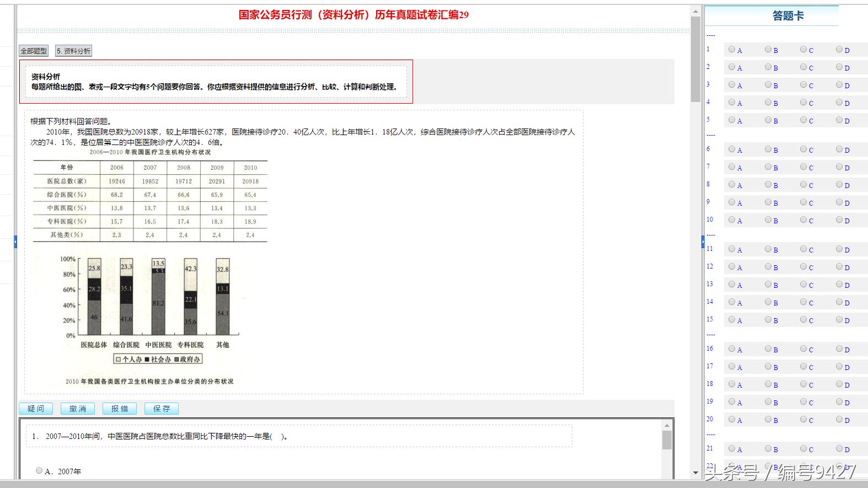
Task: Pick A for question 16 on answer card
Action: click(x=732, y=348)
